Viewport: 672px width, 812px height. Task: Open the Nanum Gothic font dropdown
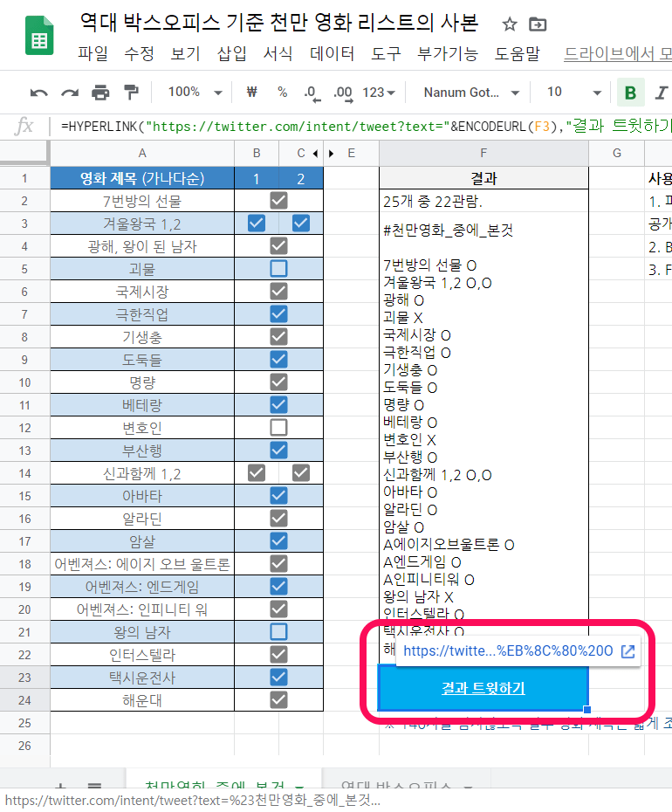point(471,93)
